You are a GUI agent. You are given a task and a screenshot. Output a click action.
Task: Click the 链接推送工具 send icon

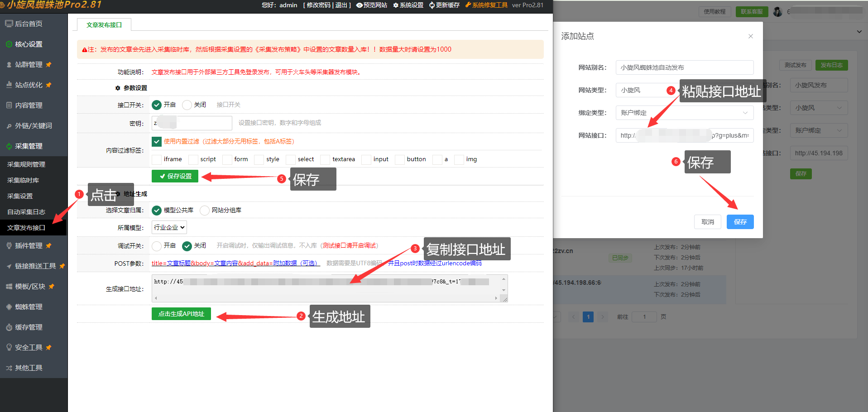(x=9, y=266)
